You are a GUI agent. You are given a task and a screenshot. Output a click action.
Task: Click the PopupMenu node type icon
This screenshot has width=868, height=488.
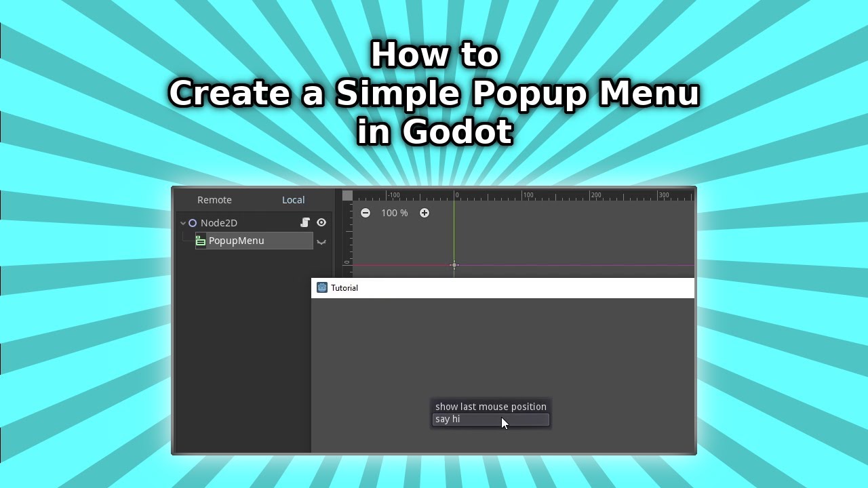(x=201, y=241)
